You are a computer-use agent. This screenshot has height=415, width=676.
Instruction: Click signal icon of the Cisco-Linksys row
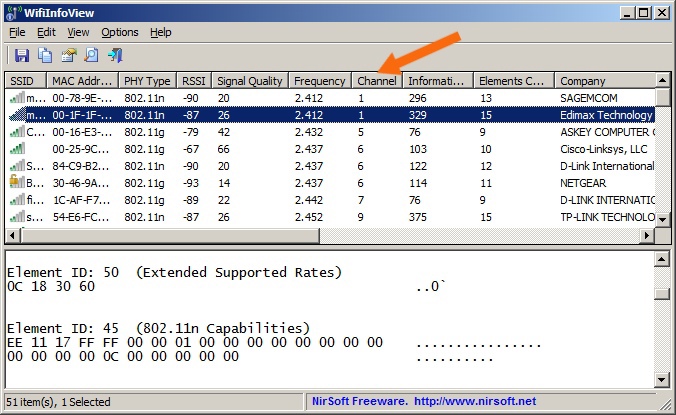tap(17, 149)
